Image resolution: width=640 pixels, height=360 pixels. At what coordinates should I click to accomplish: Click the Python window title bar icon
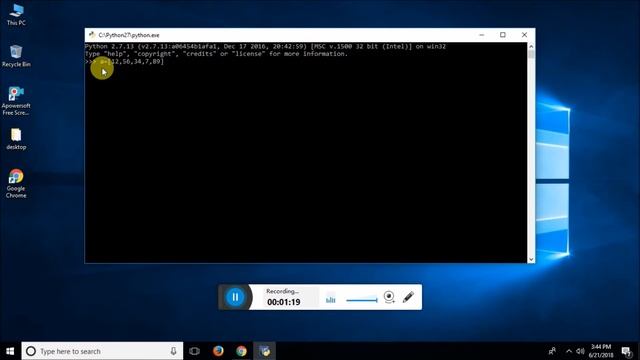tap(92, 35)
